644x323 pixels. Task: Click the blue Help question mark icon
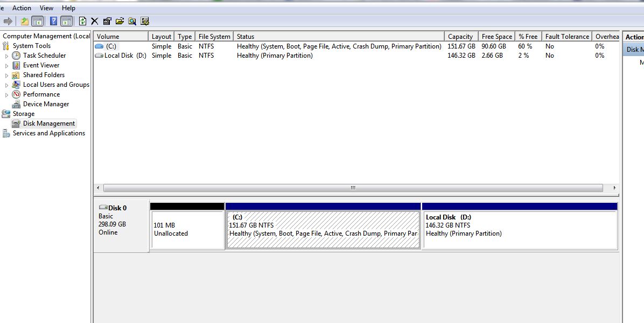tap(53, 21)
